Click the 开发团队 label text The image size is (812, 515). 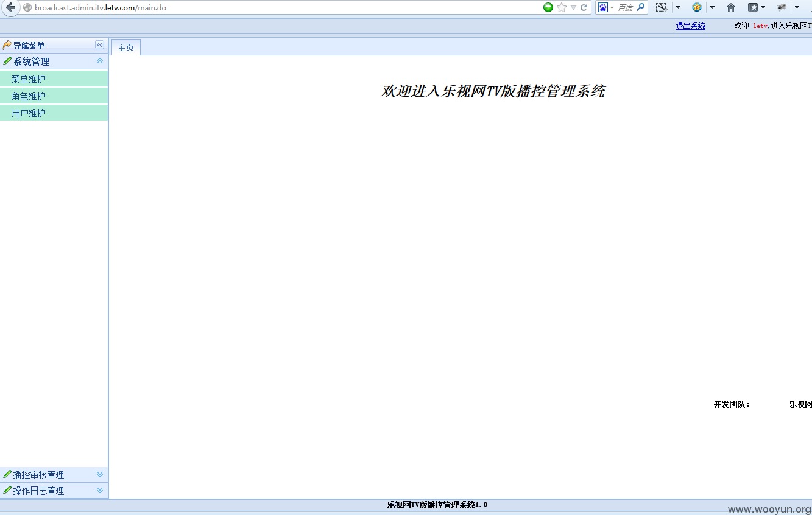732,405
